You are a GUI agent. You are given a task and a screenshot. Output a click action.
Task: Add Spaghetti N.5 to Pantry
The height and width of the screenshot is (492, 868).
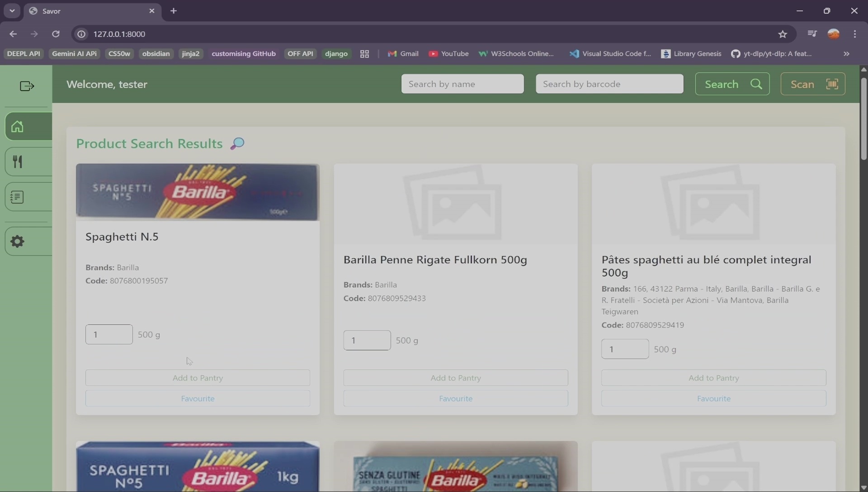pyautogui.click(x=198, y=378)
